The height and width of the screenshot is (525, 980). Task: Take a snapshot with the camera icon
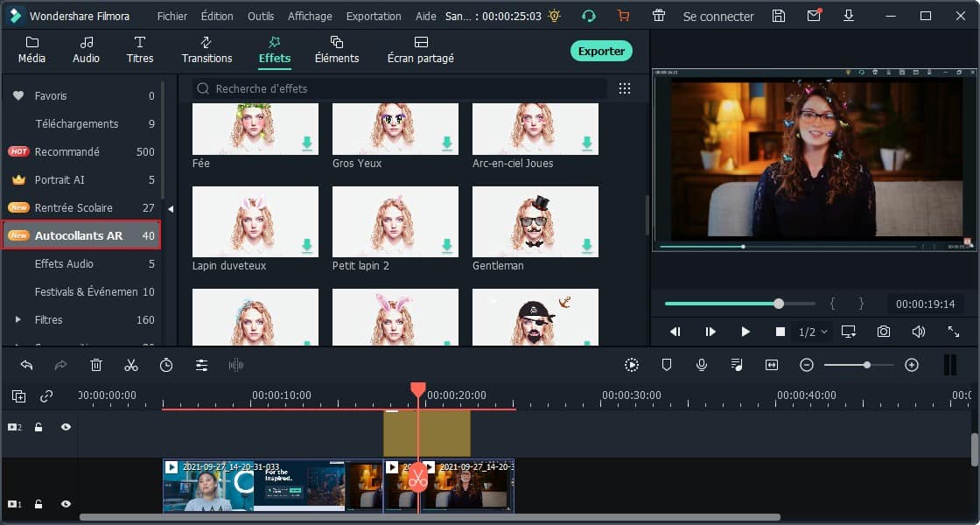pyautogui.click(x=884, y=332)
